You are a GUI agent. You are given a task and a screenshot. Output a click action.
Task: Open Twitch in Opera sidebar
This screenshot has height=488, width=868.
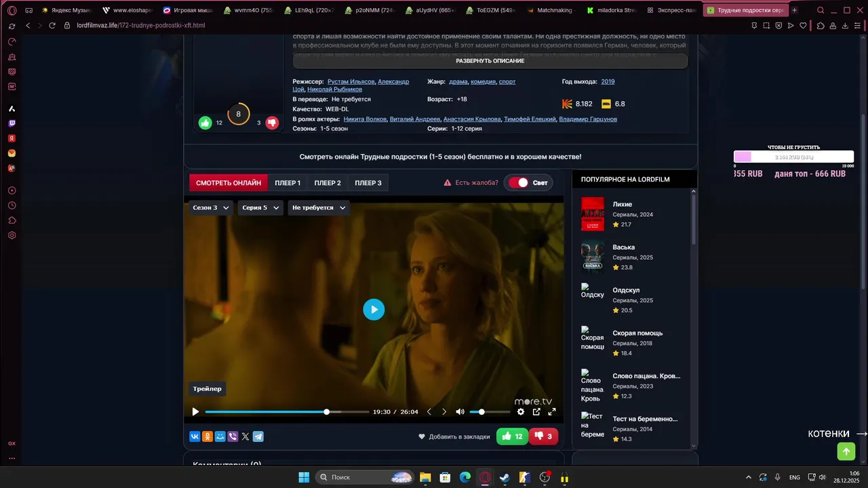pyautogui.click(x=12, y=123)
